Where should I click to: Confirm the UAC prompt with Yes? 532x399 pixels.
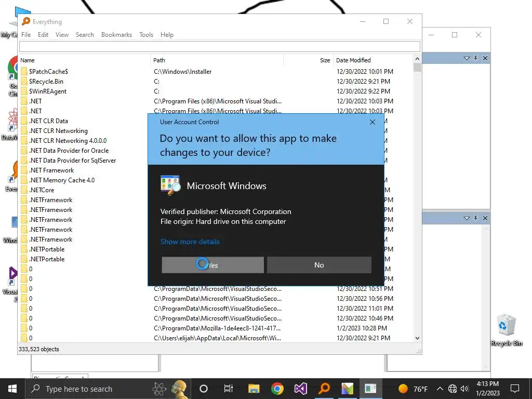pyautogui.click(x=212, y=265)
